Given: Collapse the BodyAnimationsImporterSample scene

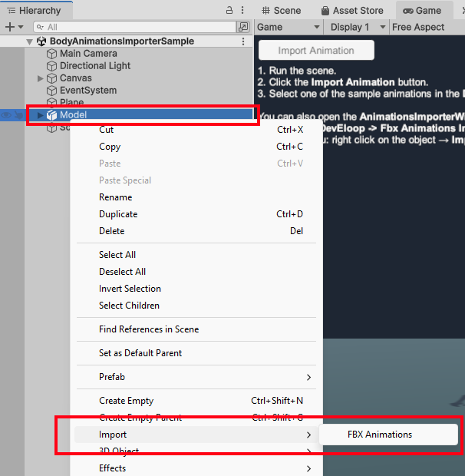Looking at the screenshot, I should 29,41.
